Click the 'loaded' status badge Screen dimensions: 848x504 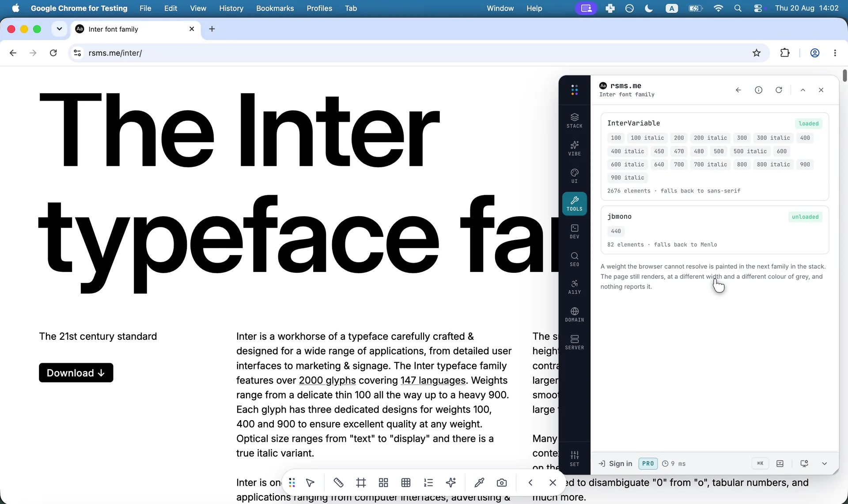tap(808, 124)
